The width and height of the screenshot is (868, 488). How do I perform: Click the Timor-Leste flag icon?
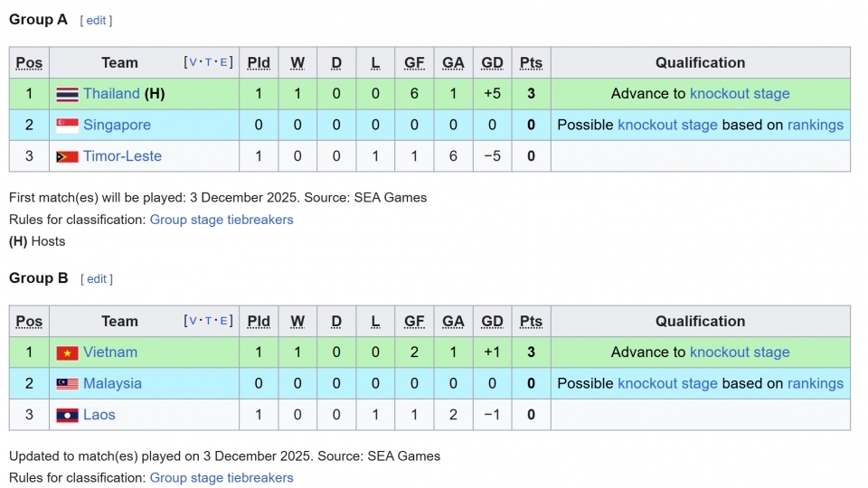[x=67, y=156]
